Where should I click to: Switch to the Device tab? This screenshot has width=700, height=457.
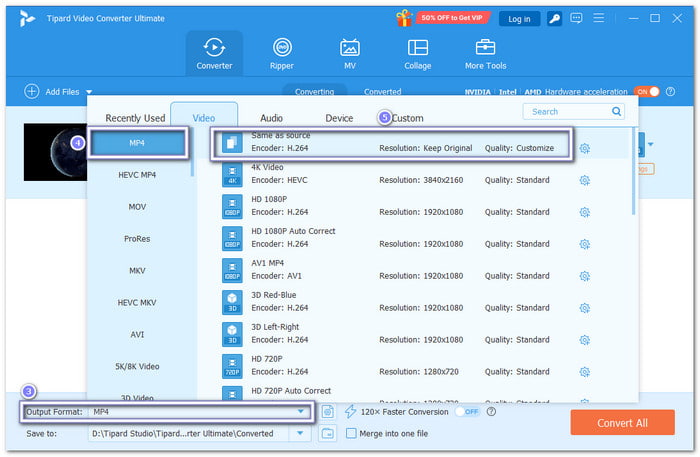(339, 118)
